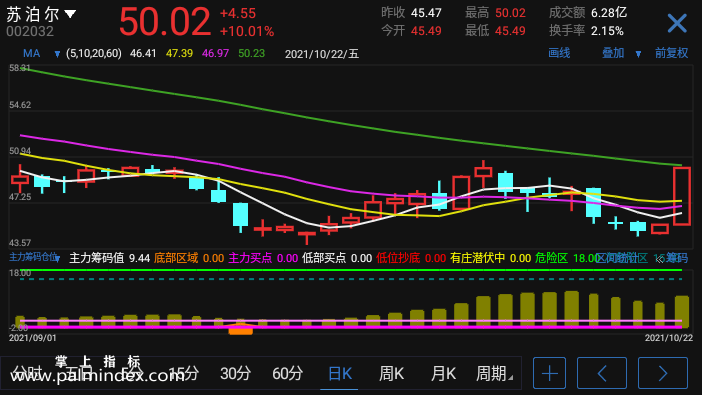Expand the 叠加 overlay dropdown arrow
The width and height of the screenshot is (702, 395).
point(638,54)
